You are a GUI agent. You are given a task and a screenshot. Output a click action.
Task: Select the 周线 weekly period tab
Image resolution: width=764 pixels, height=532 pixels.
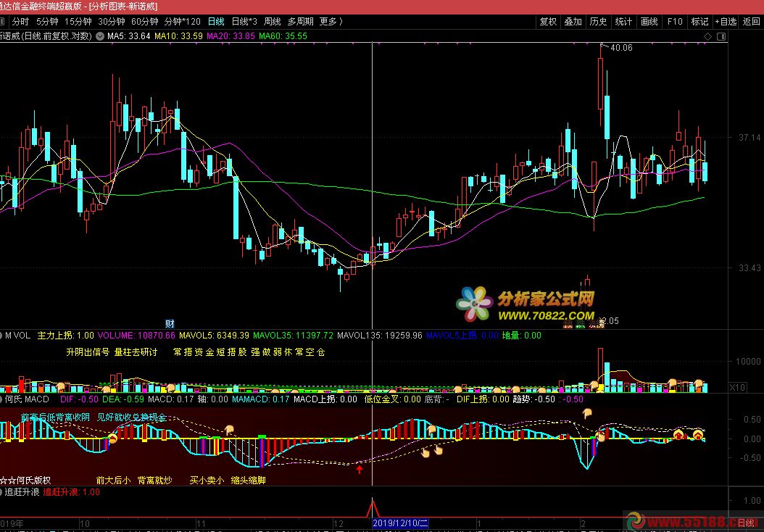point(272,22)
